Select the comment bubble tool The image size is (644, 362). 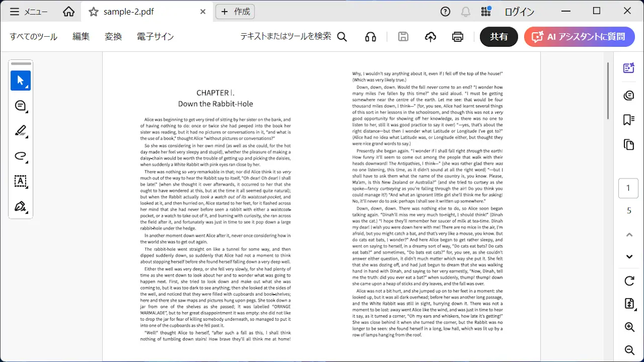pos(21,106)
